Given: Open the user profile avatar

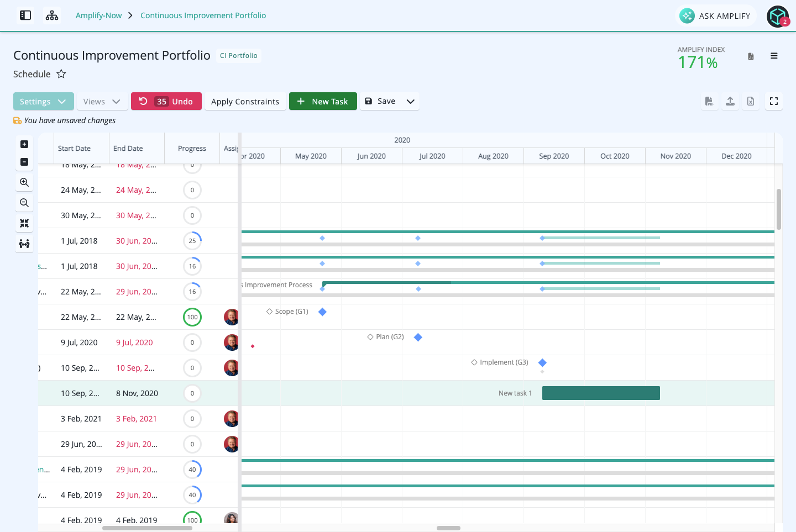Looking at the screenshot, I should pyautogui.click(x=777, y=16).
